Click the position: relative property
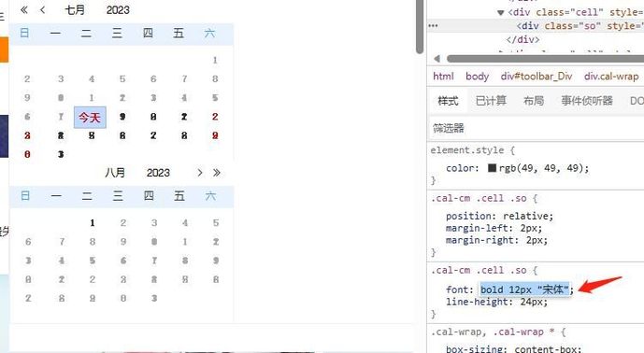This screenshot has width=644, height=353. (x=500, y=217)
